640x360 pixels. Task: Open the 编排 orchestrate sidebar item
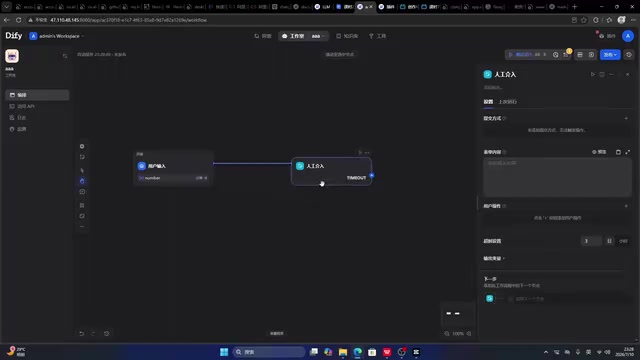pos(37,95)
